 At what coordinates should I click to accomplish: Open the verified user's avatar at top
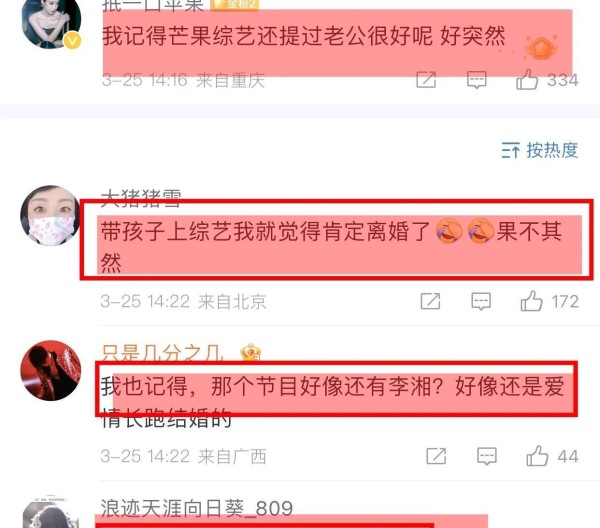pyautogui.click(x=51, y=22)
